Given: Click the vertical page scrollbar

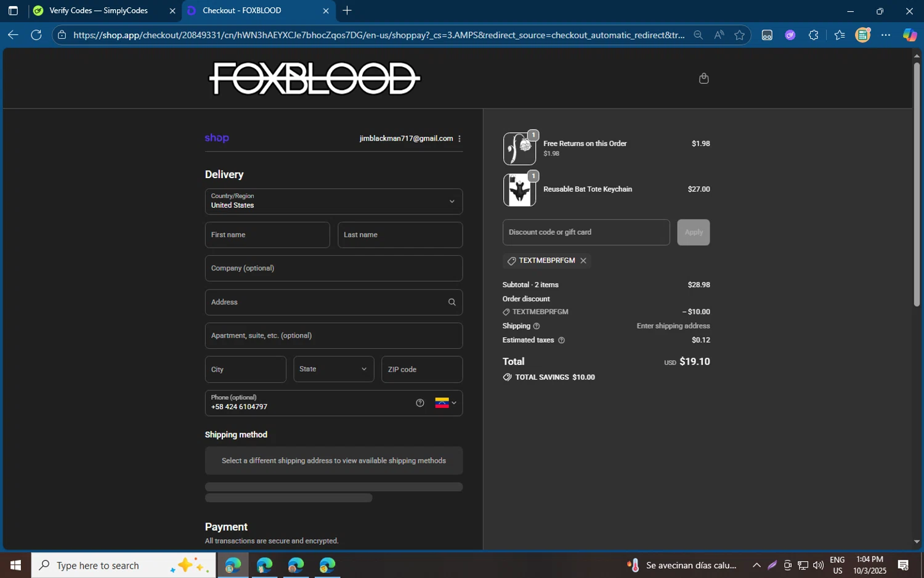Looking at the screenshot, I should pyautogui.click(x=917, y=185).
